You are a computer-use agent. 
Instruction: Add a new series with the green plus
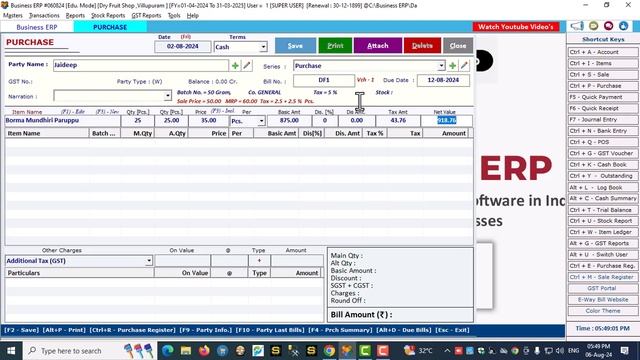[x=452, y=66]
